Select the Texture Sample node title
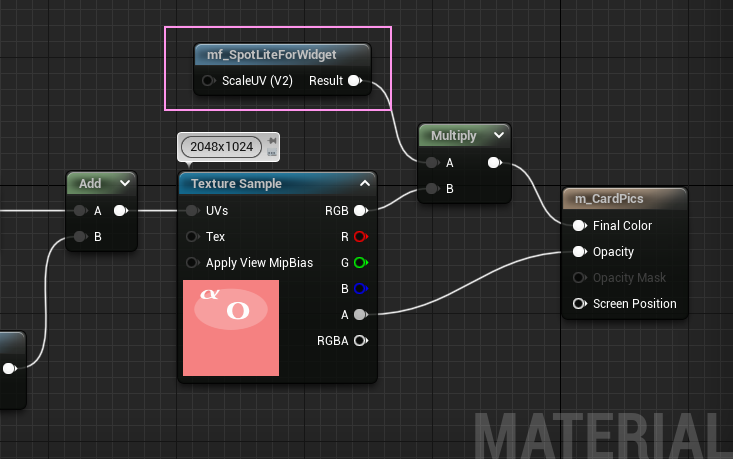The image size is (733, 459). pyautogui.click(x=236, y=184)
